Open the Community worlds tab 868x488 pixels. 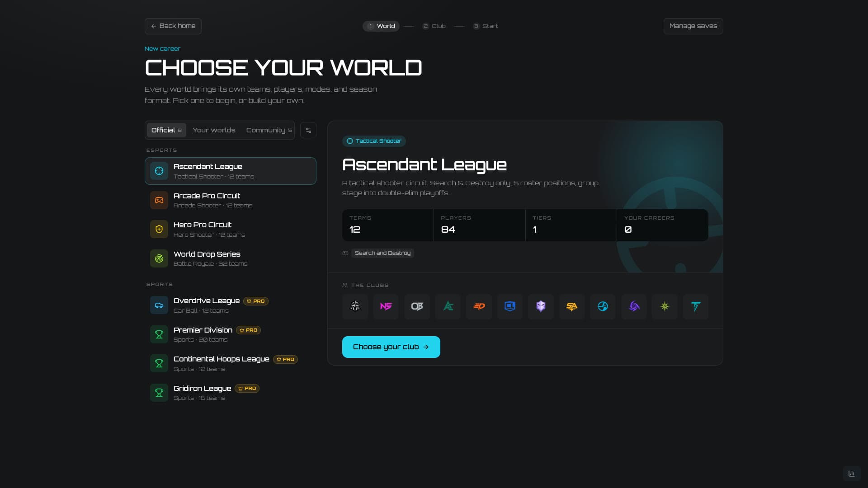[269, 130]
